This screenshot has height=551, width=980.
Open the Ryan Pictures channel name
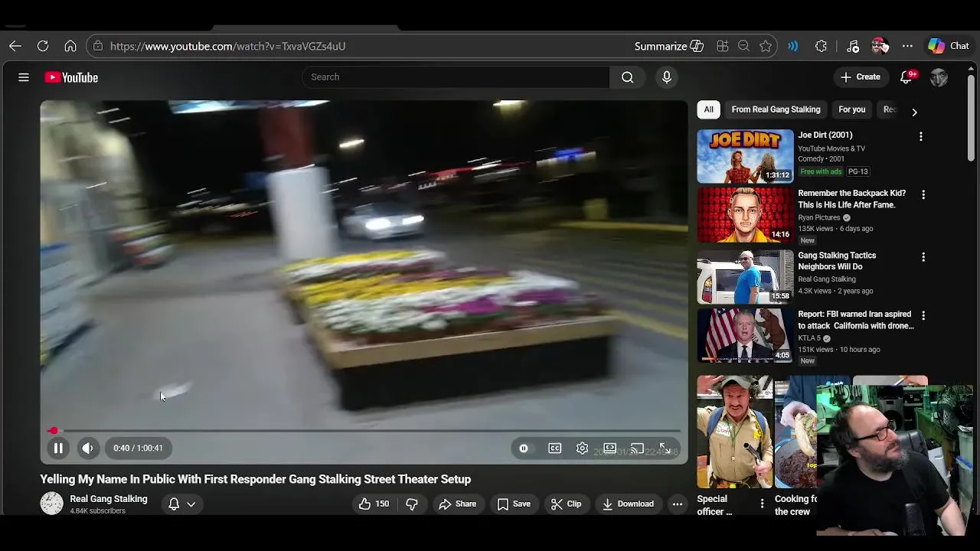pyautogui.click(x=819, y=217)
